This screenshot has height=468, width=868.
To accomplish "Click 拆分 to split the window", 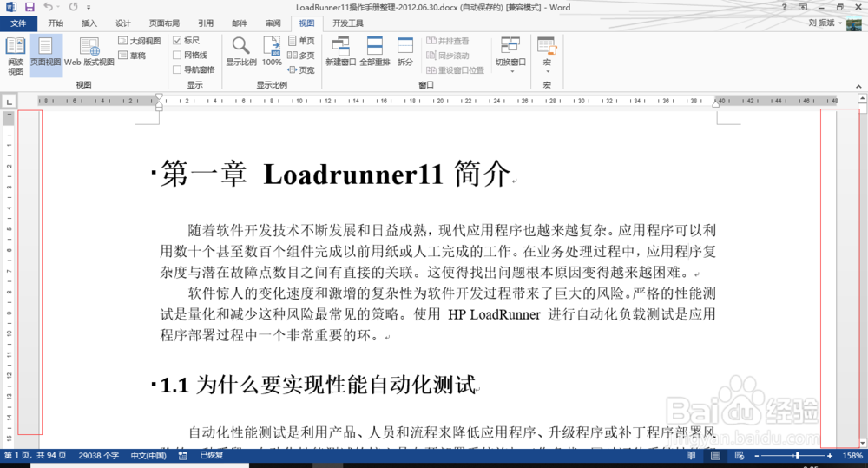I will pyautogui.click(x=405, y=51).
